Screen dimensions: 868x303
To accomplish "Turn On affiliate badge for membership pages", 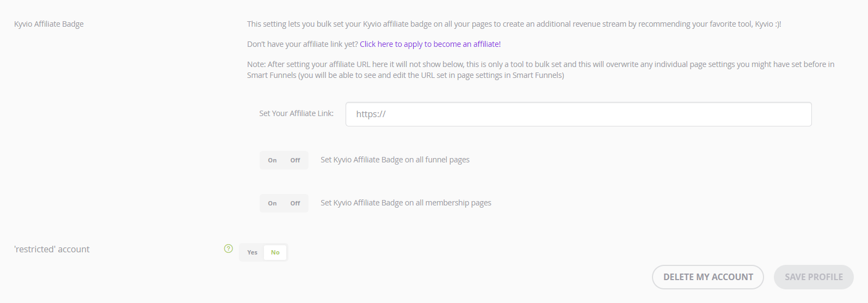I will 273,203.
